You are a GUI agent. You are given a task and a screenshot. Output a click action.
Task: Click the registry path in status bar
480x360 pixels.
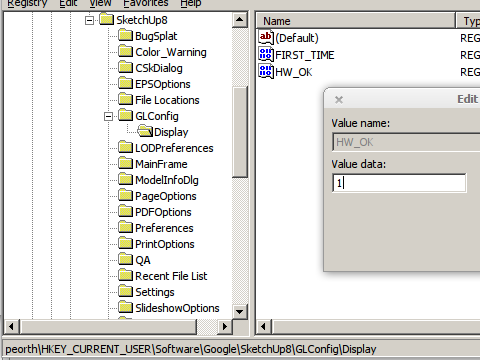tap(191, 349)
